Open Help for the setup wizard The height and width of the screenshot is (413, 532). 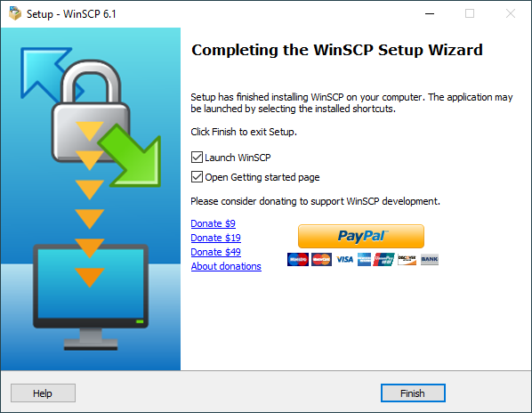43,393
